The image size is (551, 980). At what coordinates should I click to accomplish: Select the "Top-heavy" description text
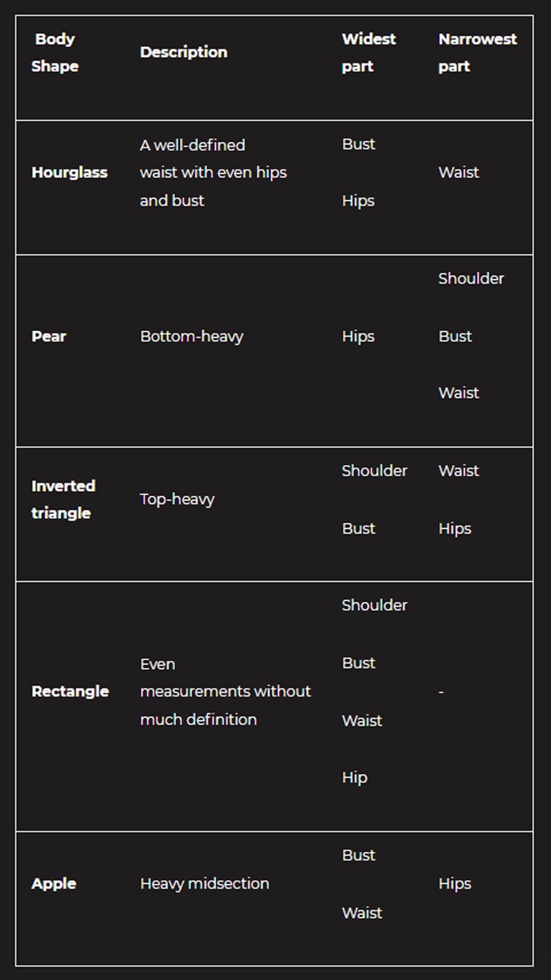tap(177, 499)
